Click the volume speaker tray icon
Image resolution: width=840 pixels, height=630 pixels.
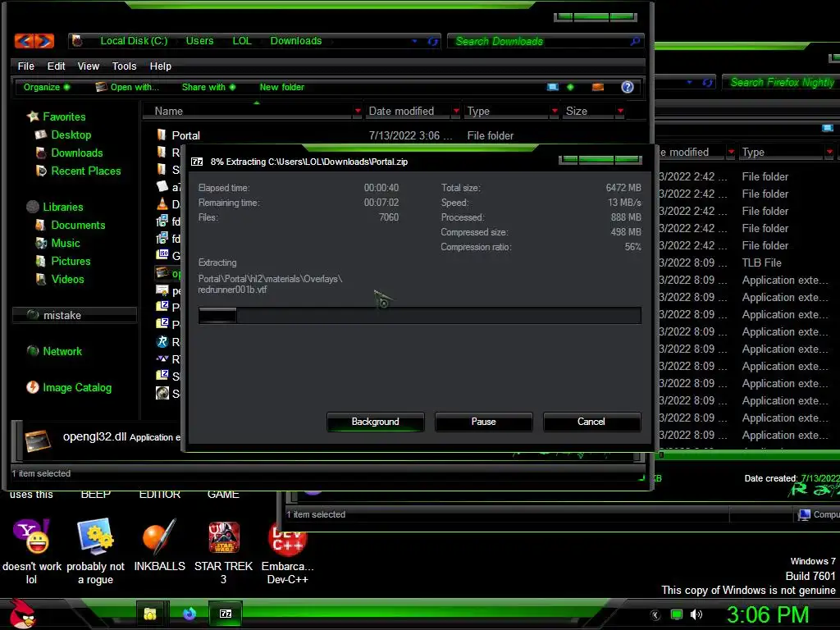point(696,614)
